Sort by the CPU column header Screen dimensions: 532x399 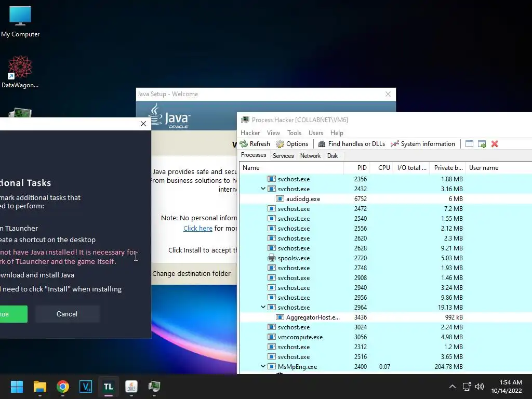coord(381,168)
